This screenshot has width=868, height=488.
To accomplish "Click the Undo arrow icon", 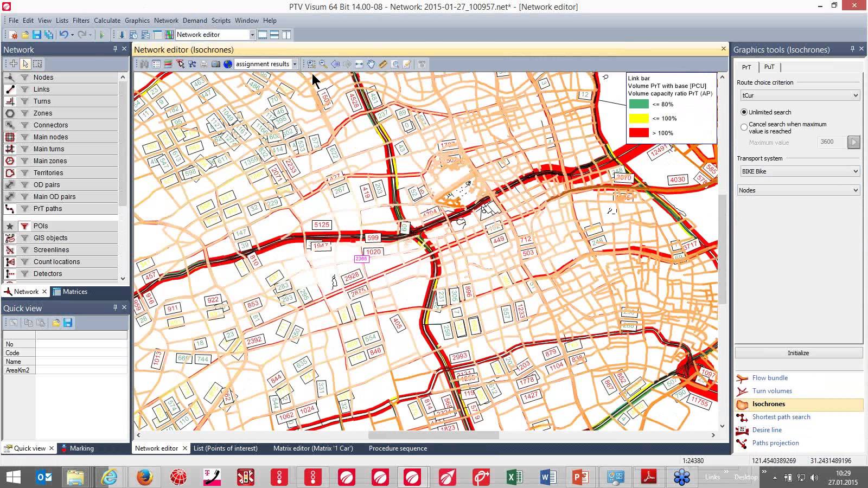I will (63, 35).
